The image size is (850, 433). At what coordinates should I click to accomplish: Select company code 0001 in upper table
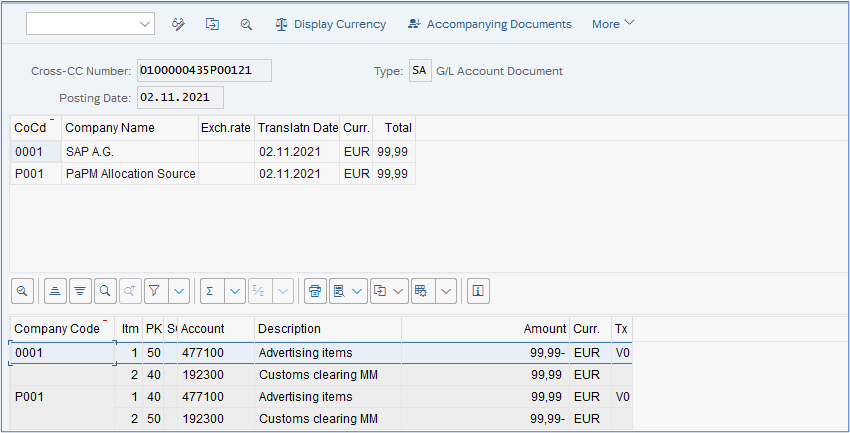click(36, 152)
